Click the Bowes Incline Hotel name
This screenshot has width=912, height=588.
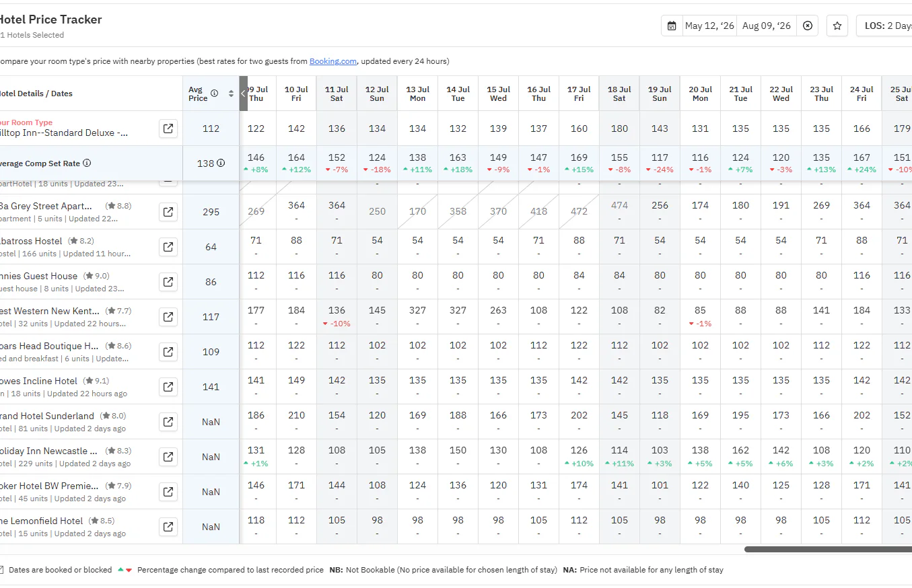[x=38, y=381]
